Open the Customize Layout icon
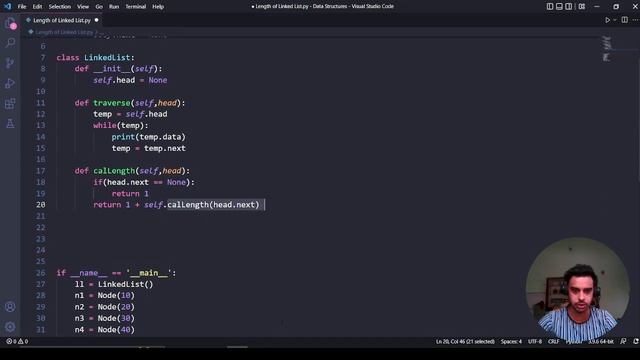This screenshot has width=640, height=360. pos(582,7)
